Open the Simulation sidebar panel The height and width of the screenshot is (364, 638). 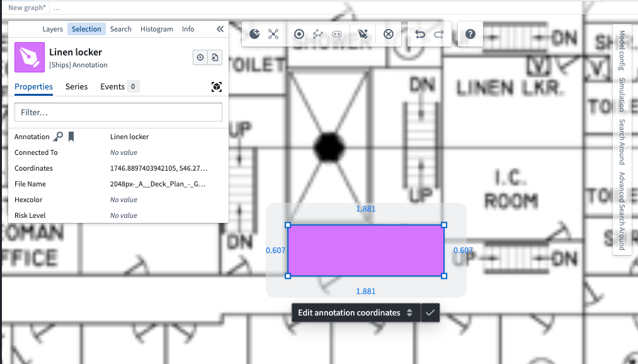click(x=622, y=94)
